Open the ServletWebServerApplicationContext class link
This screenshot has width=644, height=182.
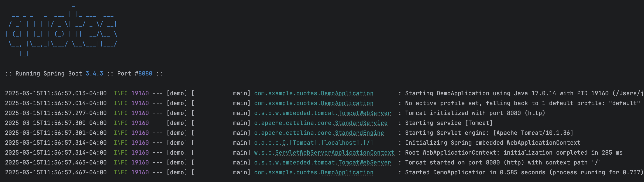335,153
